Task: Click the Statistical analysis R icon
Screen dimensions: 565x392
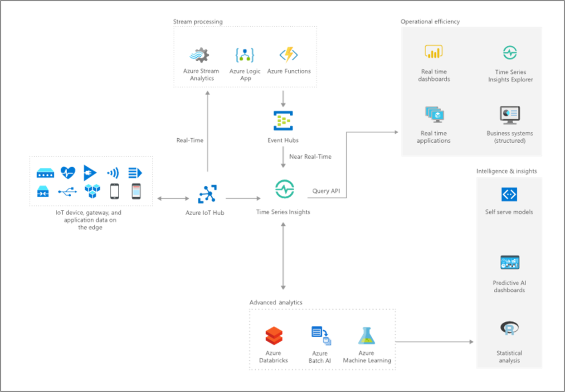Action: click(509, 328)
